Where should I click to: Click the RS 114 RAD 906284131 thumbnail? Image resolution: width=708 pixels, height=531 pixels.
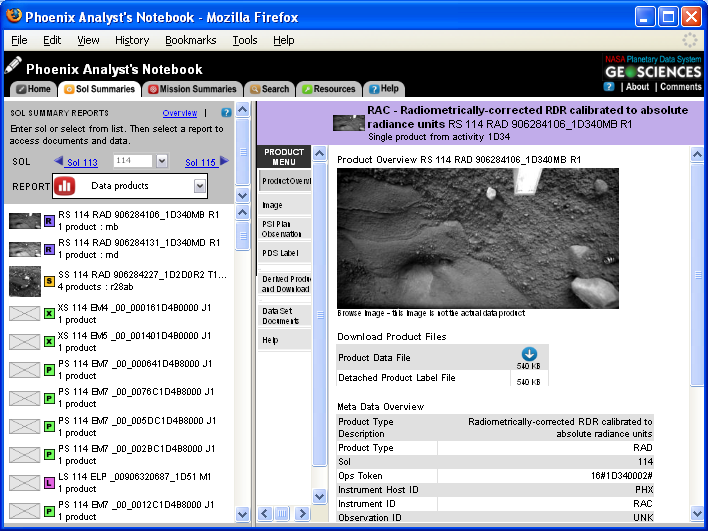pyautogui.click(x=24, y=247)
